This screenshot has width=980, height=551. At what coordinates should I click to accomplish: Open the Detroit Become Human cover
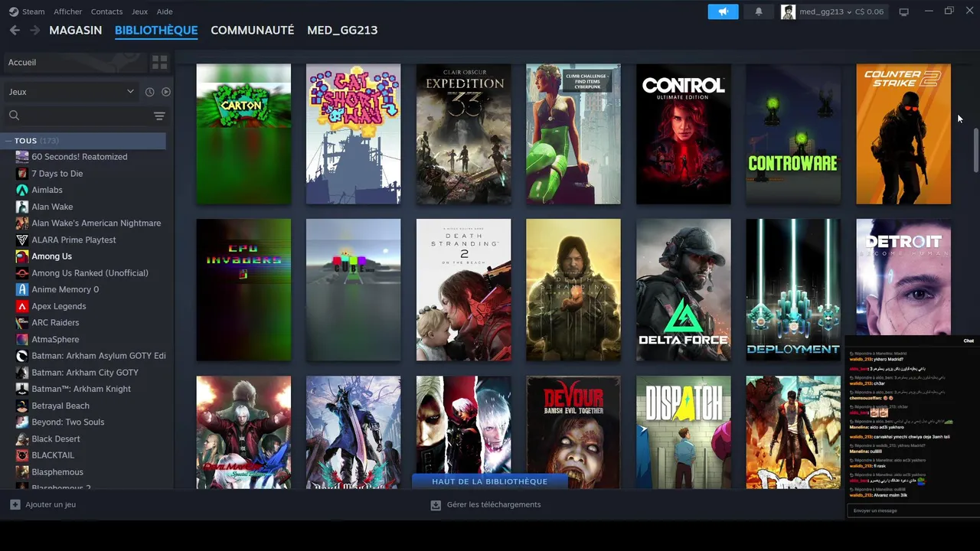click(903, 277)
